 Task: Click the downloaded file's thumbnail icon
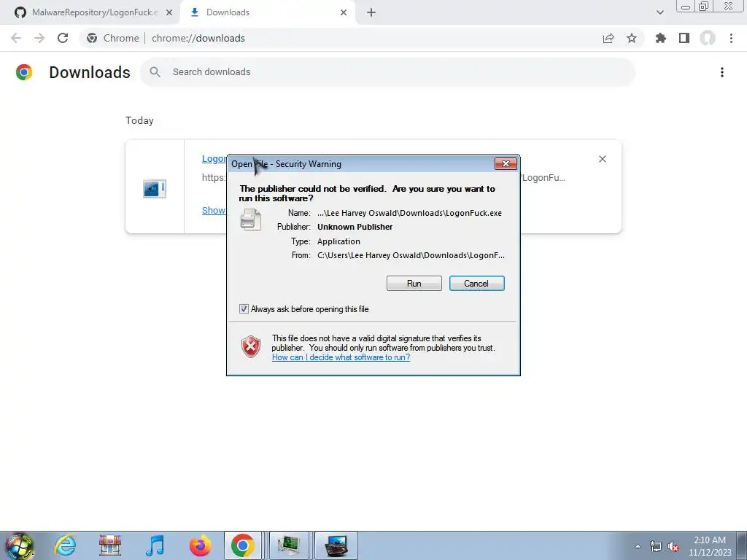[155, 189]
